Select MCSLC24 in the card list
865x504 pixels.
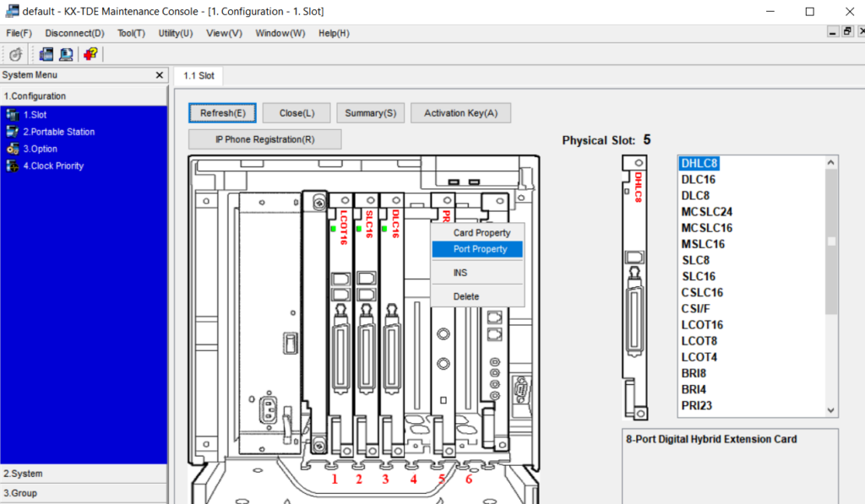tap(706, 212)
